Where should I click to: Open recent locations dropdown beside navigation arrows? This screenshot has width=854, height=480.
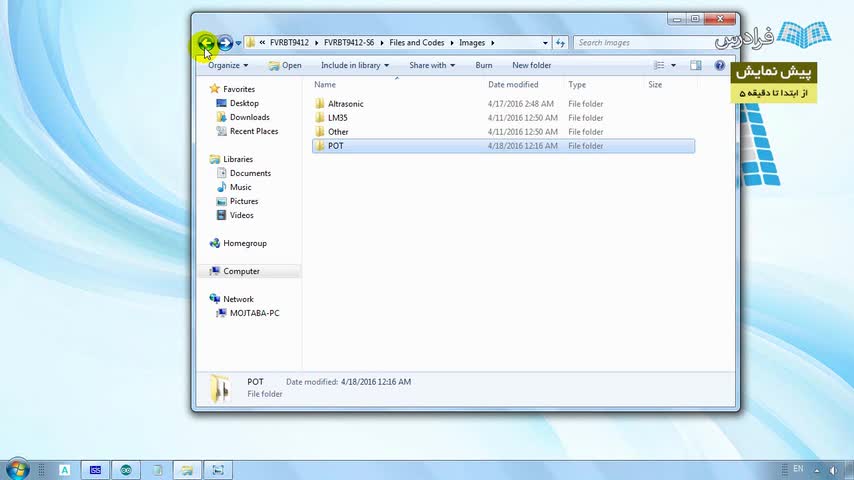pos(238,43)
